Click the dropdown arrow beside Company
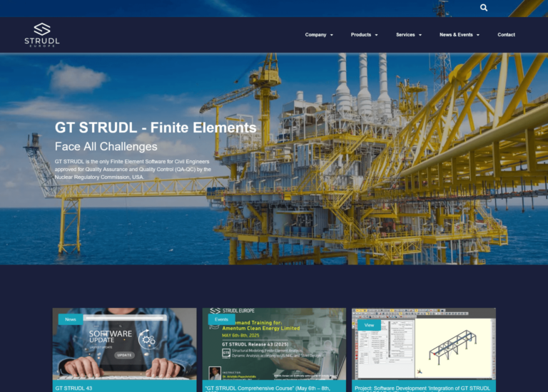 tap(331, 35)
